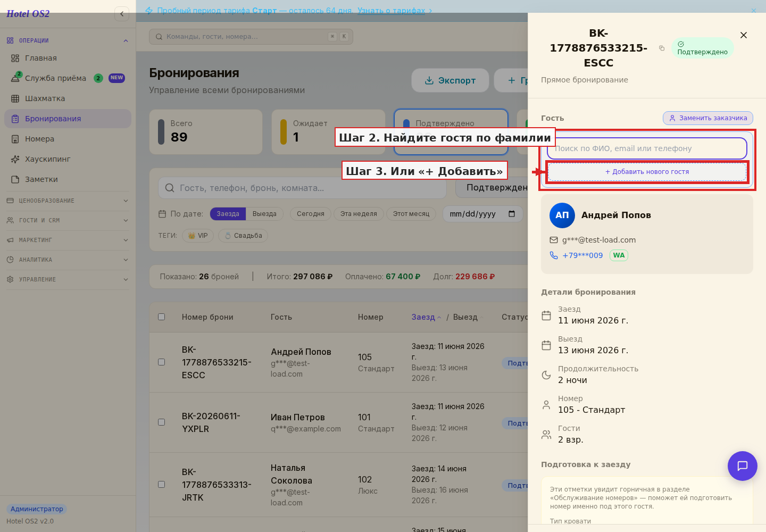This screenshot has width=766, height=532.
Task: Collapse the sidebar with the chevron button
Action: point(122,14)
